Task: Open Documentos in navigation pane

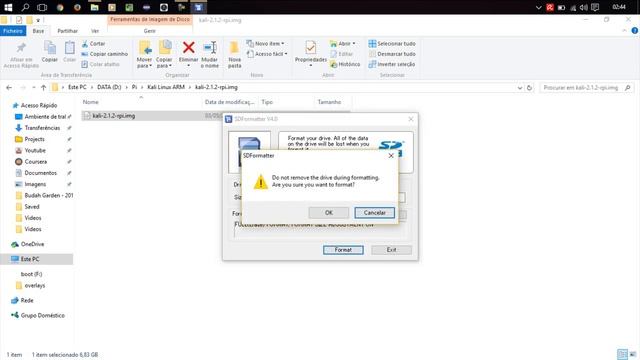Action: 40,173
